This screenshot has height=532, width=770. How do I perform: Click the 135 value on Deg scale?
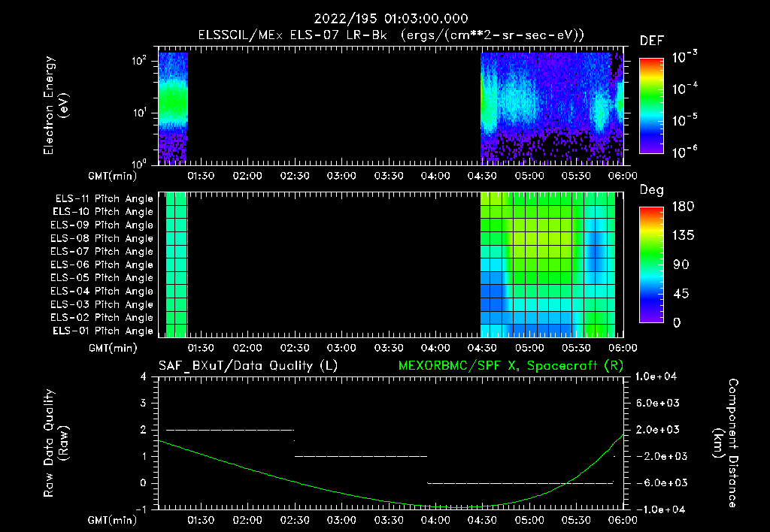683,236
